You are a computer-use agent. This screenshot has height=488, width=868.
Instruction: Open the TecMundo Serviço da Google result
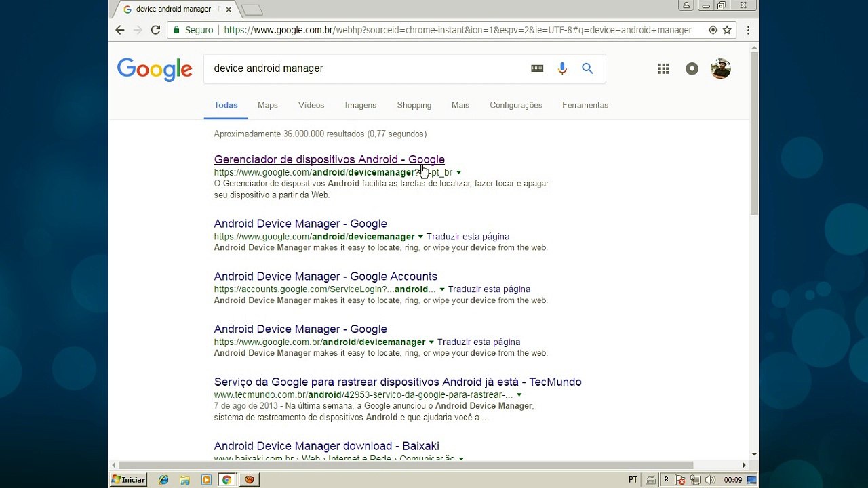click(398, 382)
